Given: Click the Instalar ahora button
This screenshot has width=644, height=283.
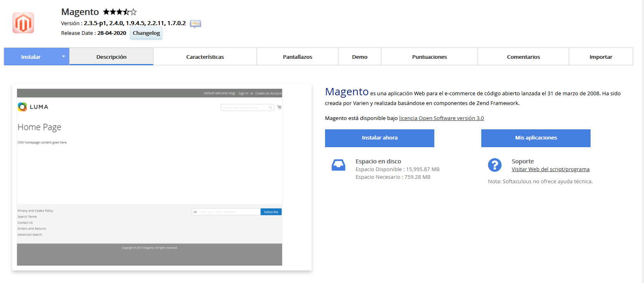Looking at the screenshot, I should (380, 138).
